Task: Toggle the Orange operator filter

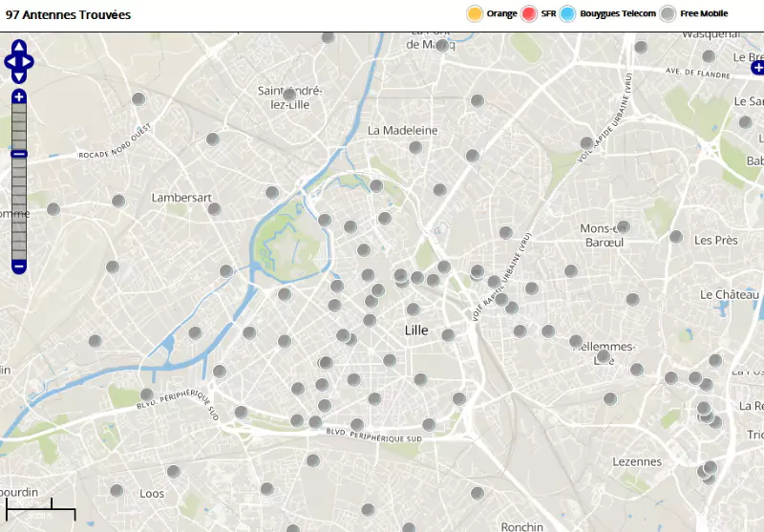Action: coord(475,13)
